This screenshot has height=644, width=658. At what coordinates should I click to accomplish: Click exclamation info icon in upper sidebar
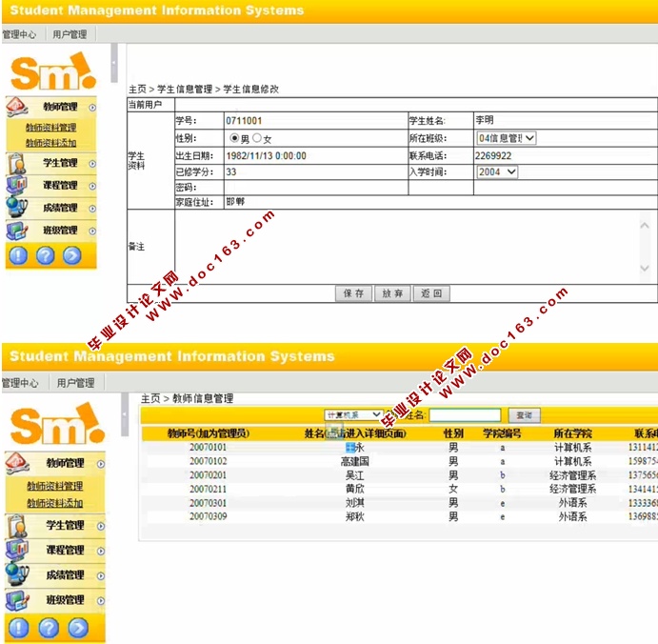point(18,254)
